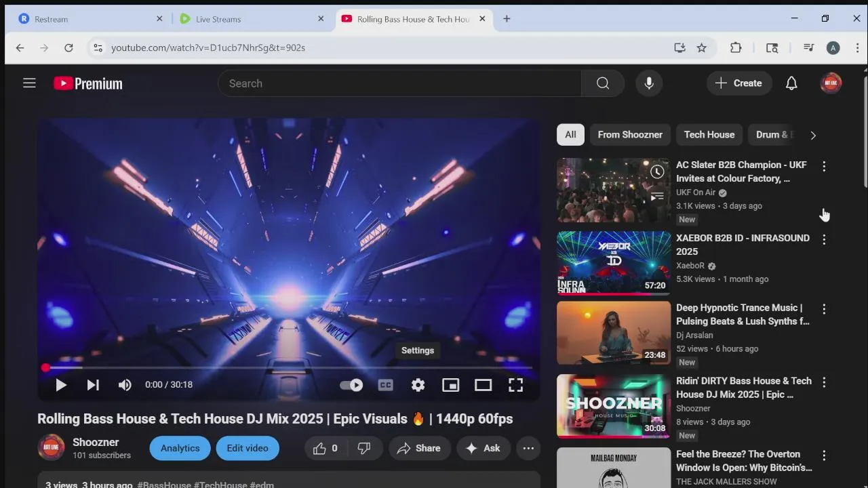
Task: Seek on the video progress bar
Action: (288, 367)
